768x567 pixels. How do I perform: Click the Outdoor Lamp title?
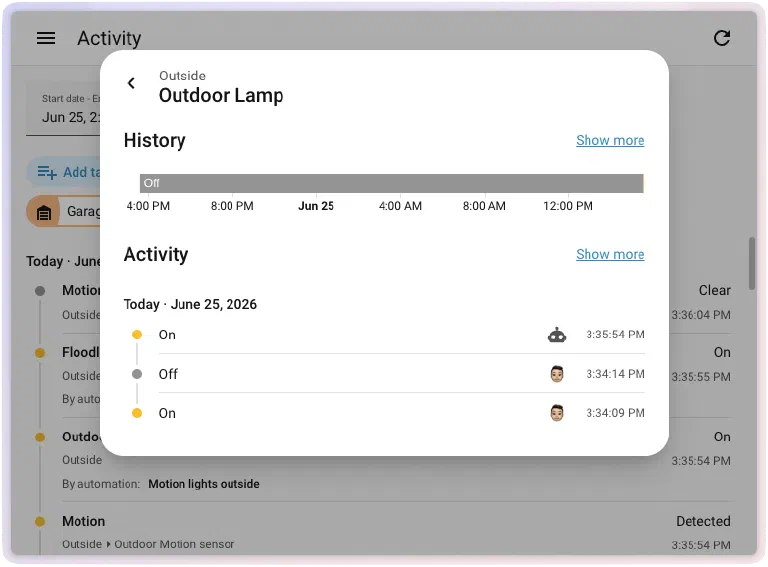click(x=221, y=95)
